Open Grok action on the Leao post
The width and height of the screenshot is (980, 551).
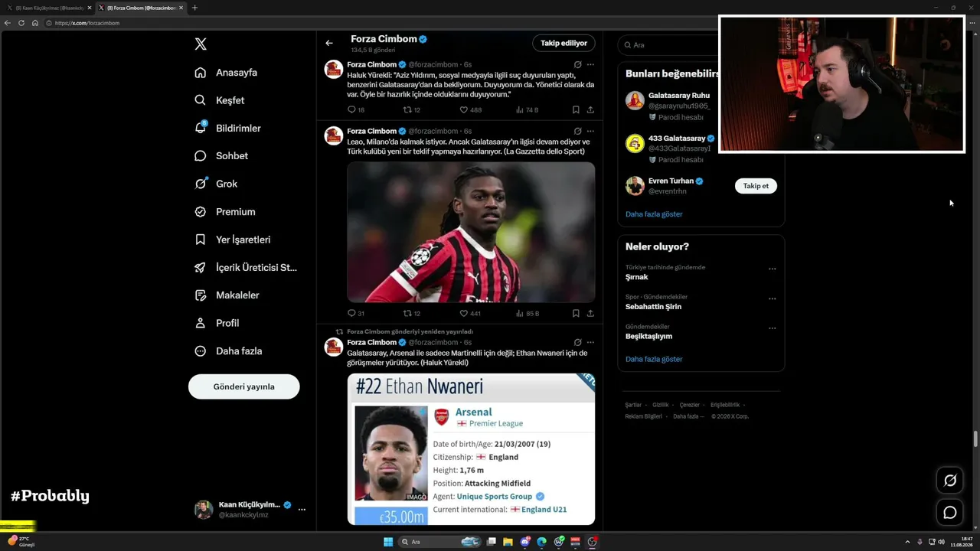tap(577, 132)
